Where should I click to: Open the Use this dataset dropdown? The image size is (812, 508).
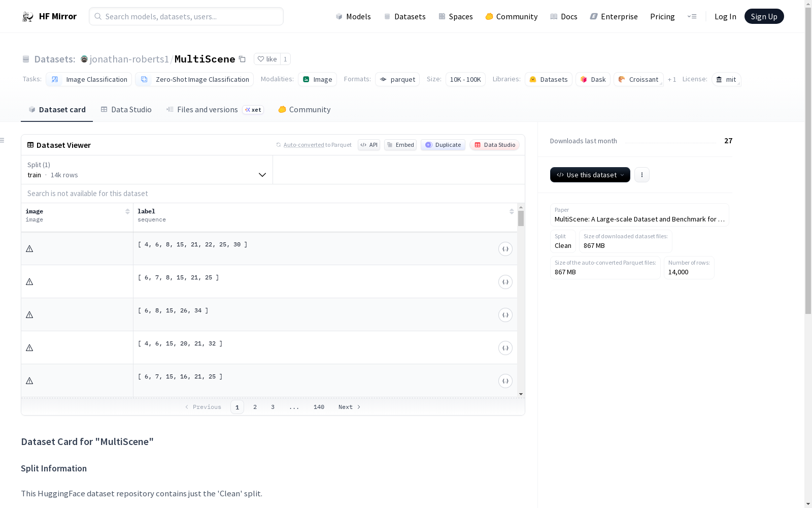pos(590,175)
